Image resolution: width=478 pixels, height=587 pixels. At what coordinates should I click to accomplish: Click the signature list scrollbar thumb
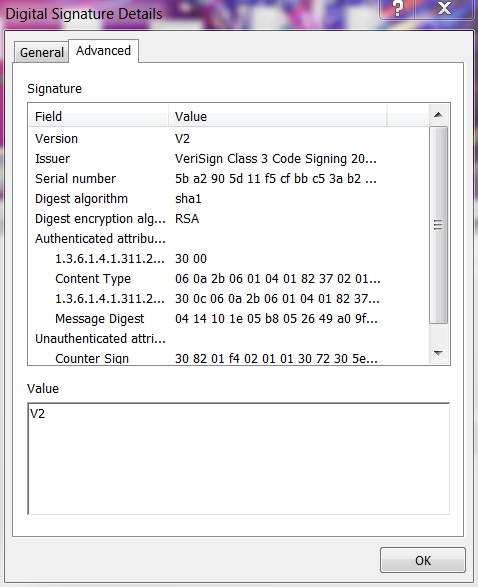[438, 225]
